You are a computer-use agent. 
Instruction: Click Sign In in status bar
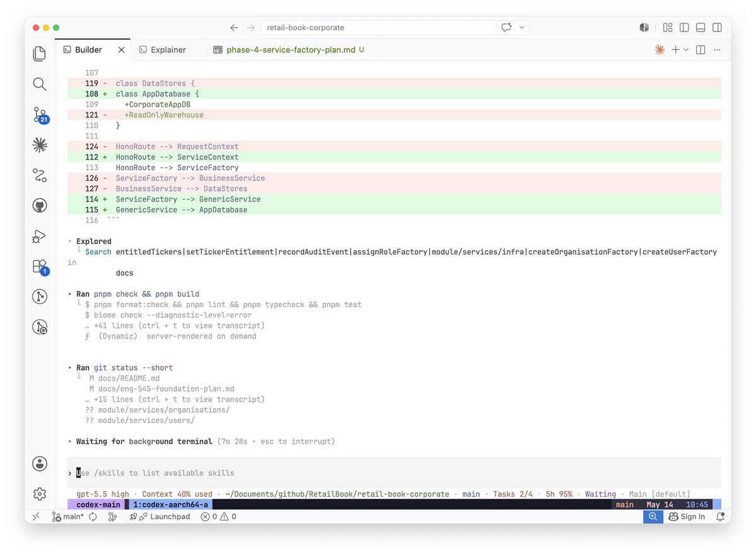687,516
